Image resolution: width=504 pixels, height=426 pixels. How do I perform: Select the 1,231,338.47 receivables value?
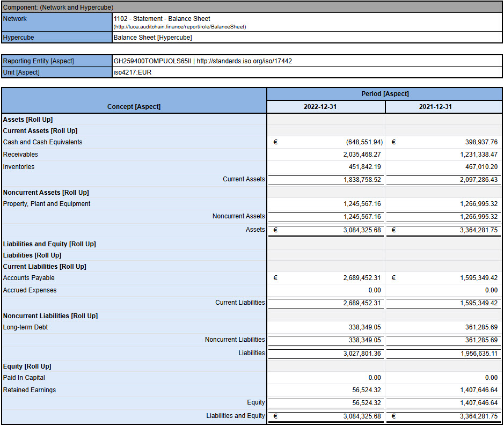click(479, 155)
